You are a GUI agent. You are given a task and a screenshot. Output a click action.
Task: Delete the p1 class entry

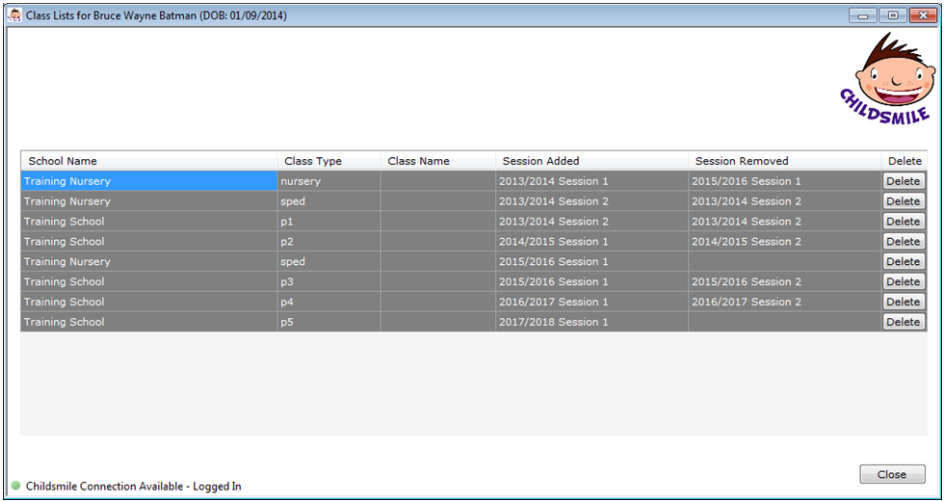(x=903, y=221)
